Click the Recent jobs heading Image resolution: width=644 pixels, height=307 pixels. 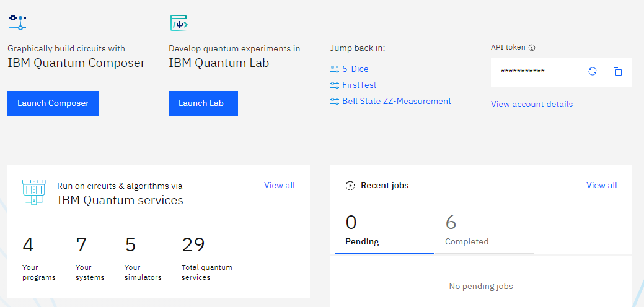[x=385, y=186]
